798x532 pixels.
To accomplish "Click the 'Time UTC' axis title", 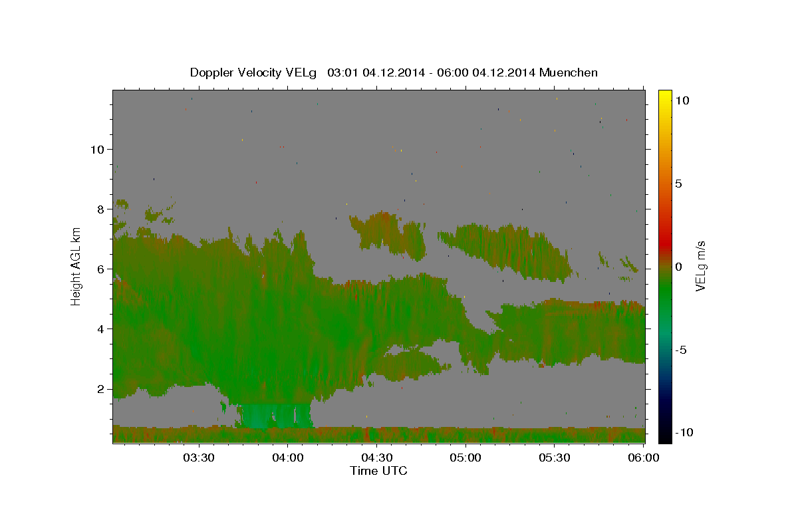I will [x=378, y=471].
